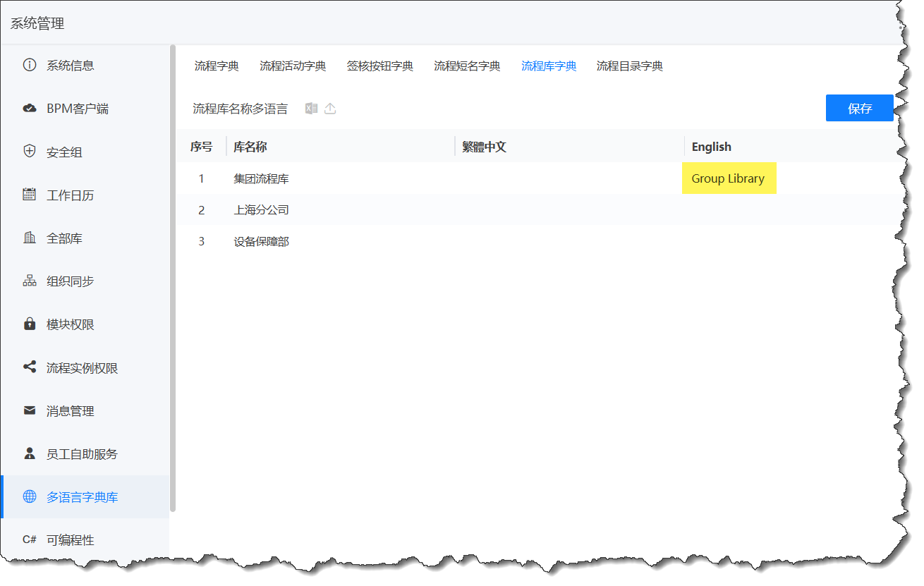Switch to the 流程字典 tab
The height and width of the screenshot is (586, 924).
[216, 65]
